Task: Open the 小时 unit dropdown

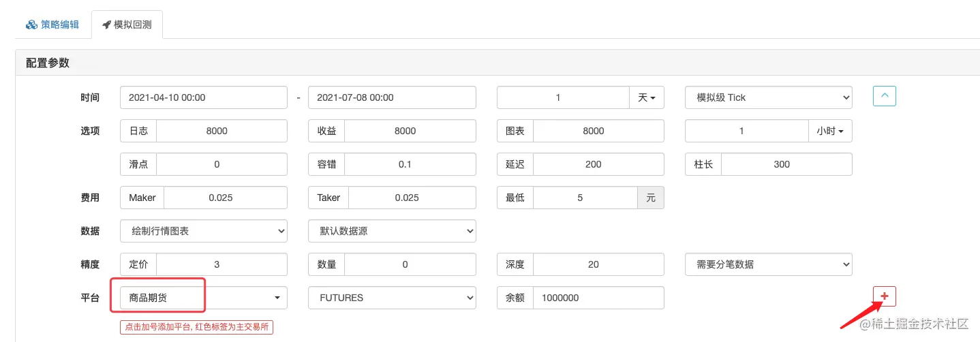Action: click(x=830, y=131)
